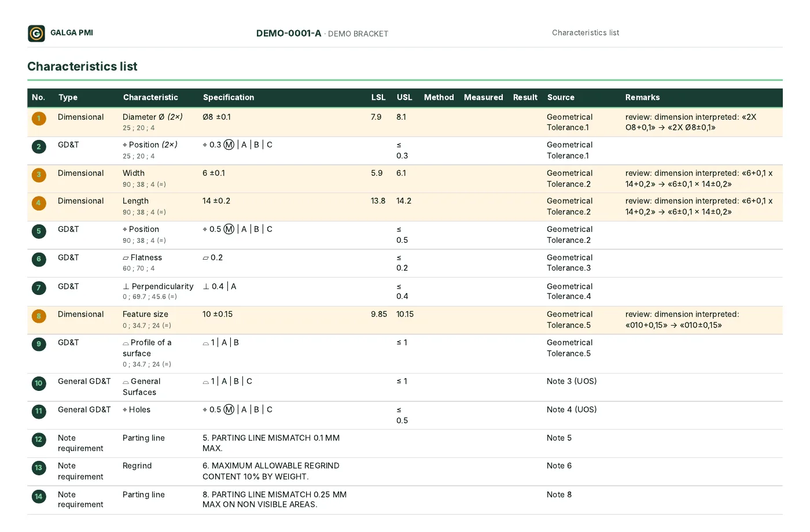Click the green number 14 badge
This screenshot has width=810, height=532.
[39, 497]
